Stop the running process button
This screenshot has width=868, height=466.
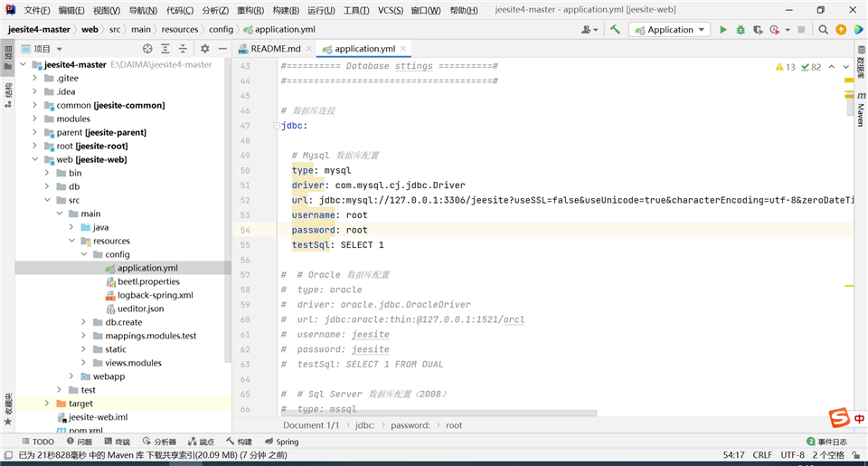(x=801, y=30)
